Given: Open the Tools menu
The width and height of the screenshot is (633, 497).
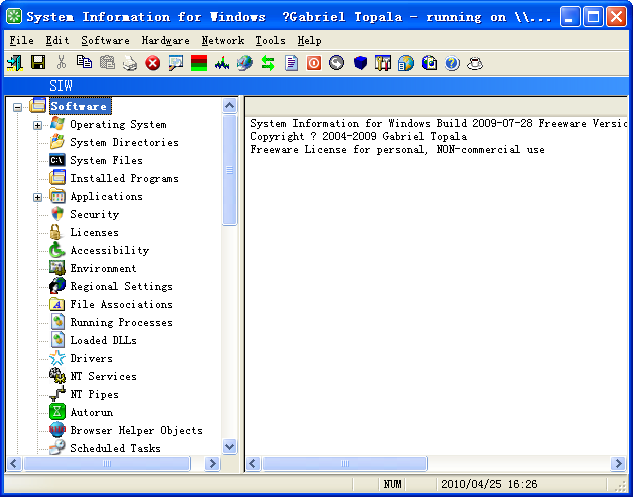Looking at the screenshot, I should pyautogui.click(x=270, y=40).
